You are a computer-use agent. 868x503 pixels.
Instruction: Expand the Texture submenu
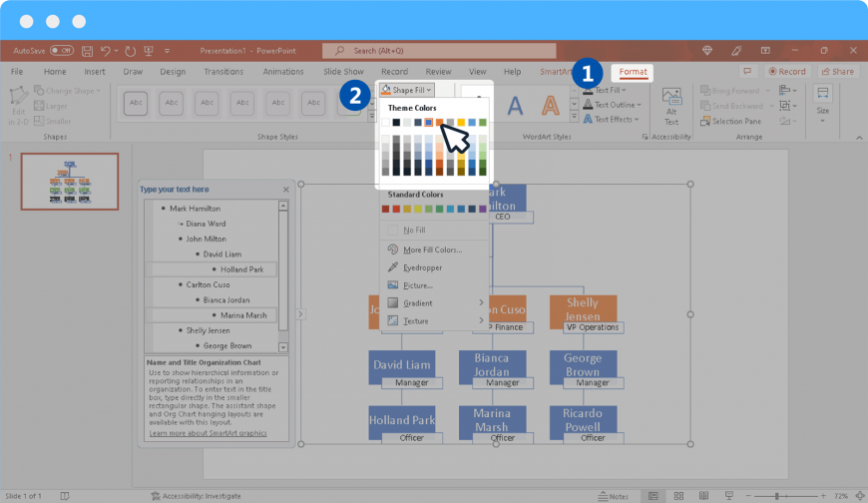(x=434, y=320)
